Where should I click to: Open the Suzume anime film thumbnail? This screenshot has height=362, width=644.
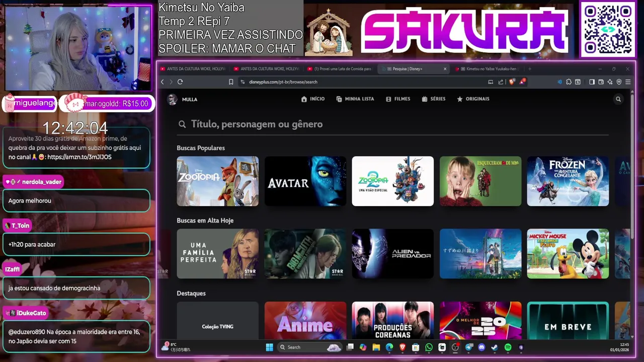(x=480, y=254)
